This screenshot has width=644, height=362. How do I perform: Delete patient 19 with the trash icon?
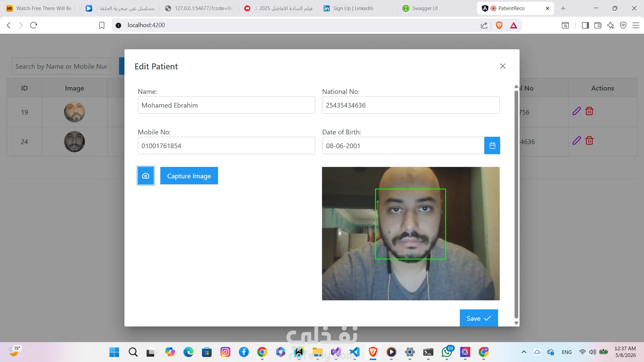point(589,111)
